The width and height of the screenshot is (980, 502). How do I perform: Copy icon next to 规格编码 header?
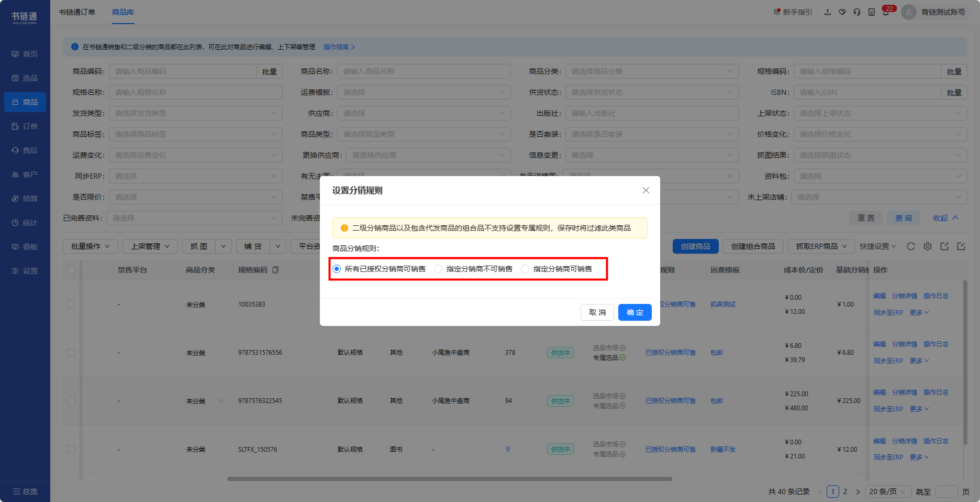pyautogui.click(x=275, y=270)
